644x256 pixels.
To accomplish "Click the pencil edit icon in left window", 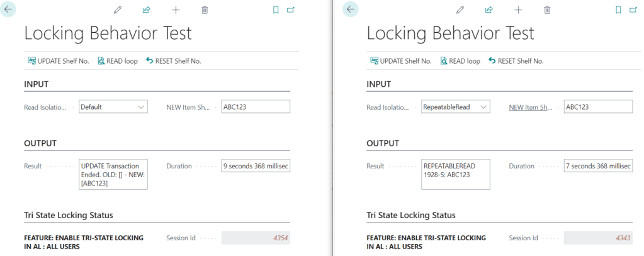I will point(118,10).
